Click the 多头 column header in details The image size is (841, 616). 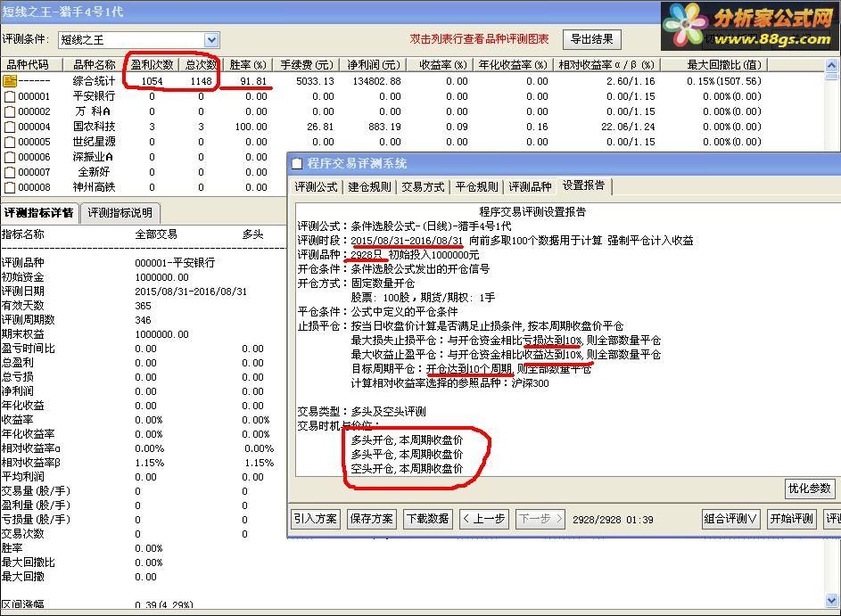252,234
